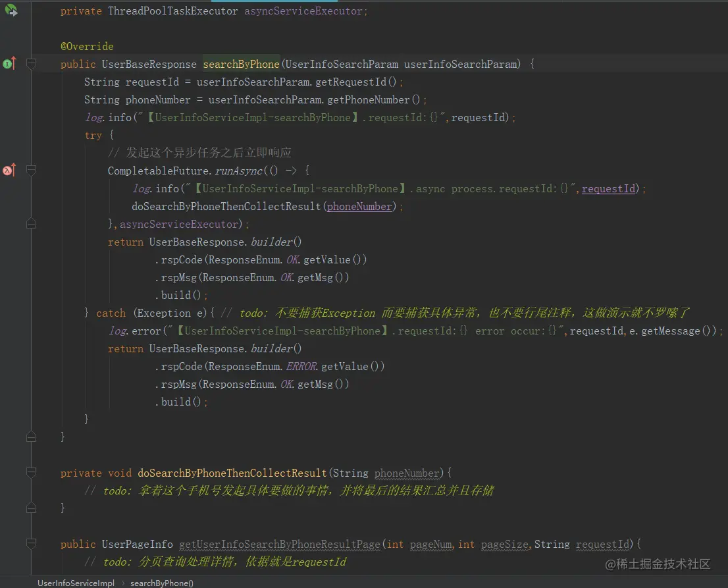Click fold end marker at asyncServiceExecutor closing line

pos(31,224)
